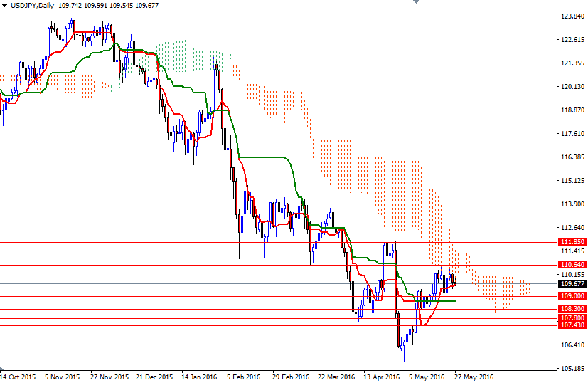
Task: Click the 111.415 price scale value
Action: (x=572, y=251)
